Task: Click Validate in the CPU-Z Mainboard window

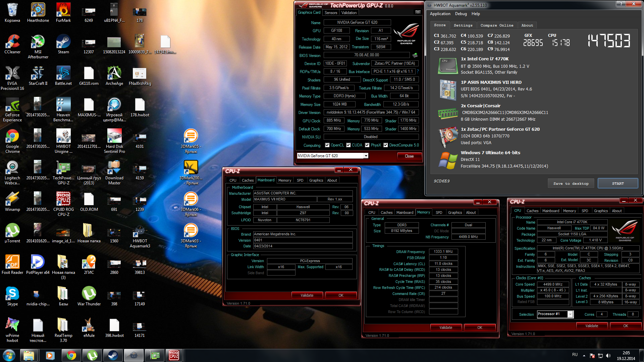Action: [x=307, y=295]
